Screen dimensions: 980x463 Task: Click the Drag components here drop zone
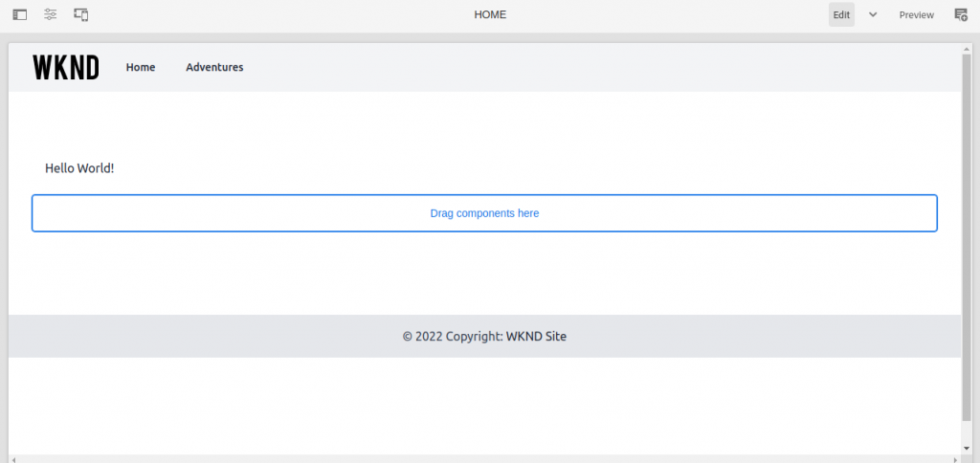coord(484,213)
